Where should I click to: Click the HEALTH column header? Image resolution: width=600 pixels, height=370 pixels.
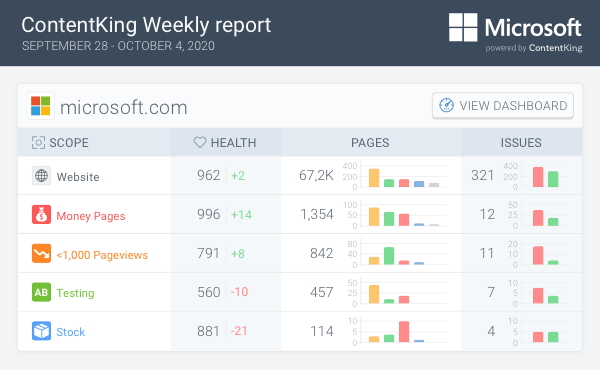(233, 143)
